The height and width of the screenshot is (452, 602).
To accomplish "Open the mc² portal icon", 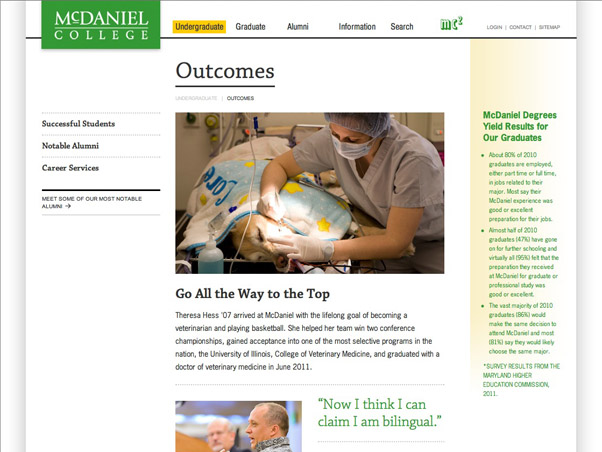I will tap(451, 24).
